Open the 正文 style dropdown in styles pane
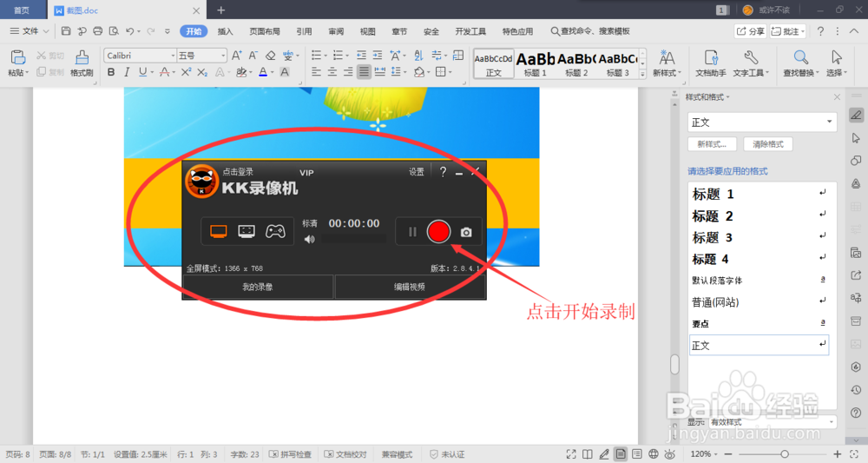Screen dimensions: 868x463 pyautogui.click(x=829, y=122)
